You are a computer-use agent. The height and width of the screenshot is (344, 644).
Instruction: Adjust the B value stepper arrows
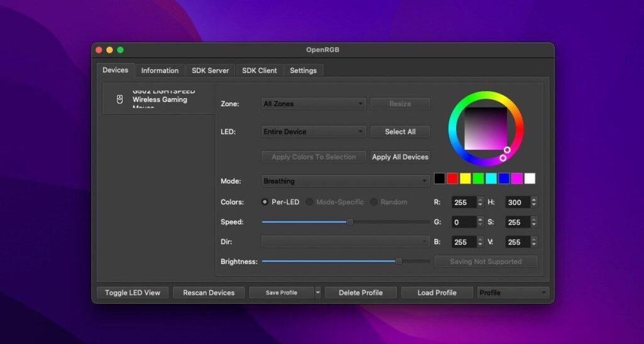pyautogui.click(x=480, y=242)
